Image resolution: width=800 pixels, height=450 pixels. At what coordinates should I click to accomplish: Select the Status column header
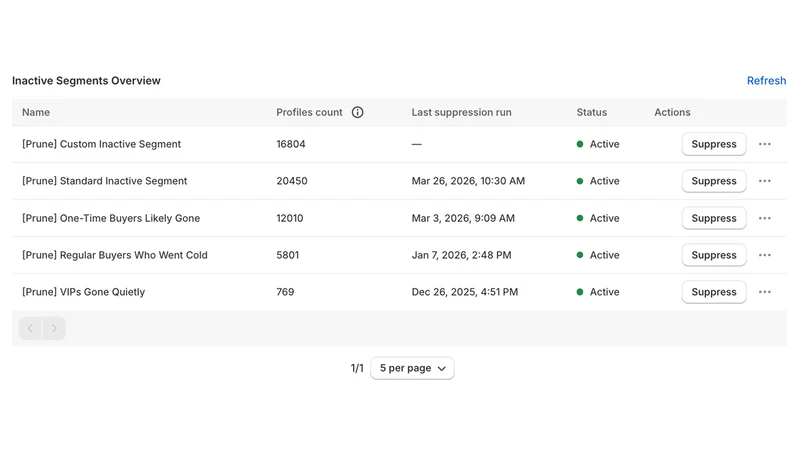click(592, 112)
